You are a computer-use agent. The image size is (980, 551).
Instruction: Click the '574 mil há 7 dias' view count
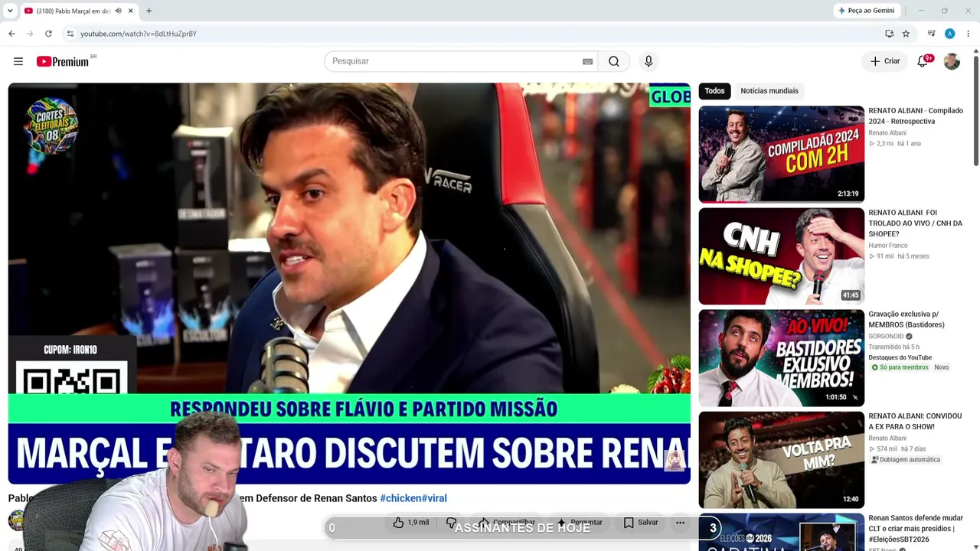pyautogui.click(x=897, y=449)
